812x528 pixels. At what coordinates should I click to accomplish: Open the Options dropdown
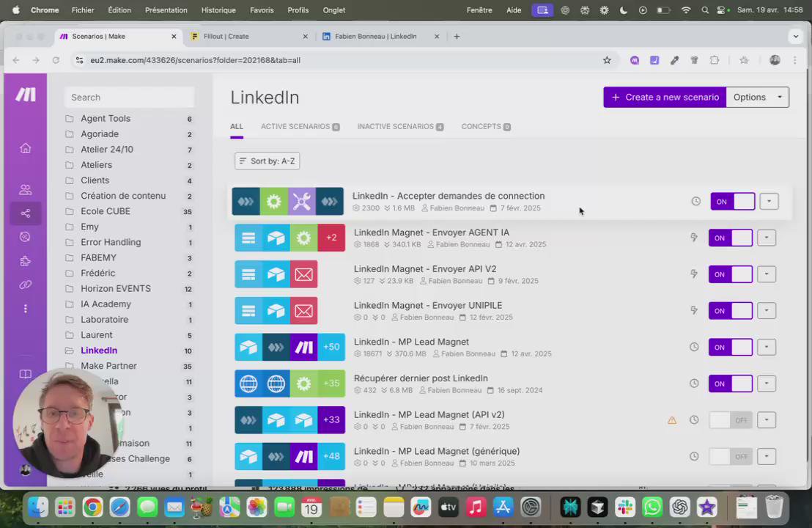(758, 97)
